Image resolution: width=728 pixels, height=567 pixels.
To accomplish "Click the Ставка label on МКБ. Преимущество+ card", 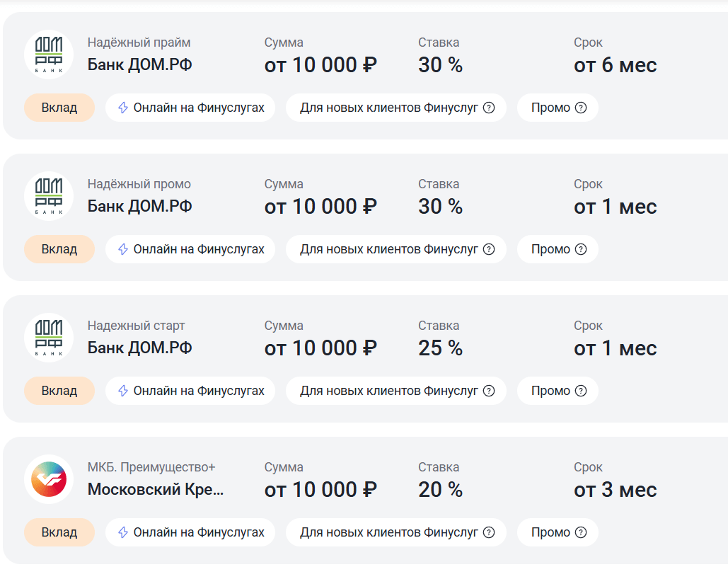I will [x=439, y=467].
